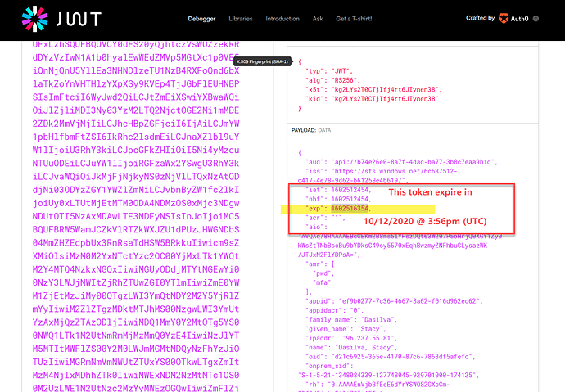Image resolution: width=565 pixels, height=392 pixels.
Task: Click the "x5t" key in the header
Action: 314,90
